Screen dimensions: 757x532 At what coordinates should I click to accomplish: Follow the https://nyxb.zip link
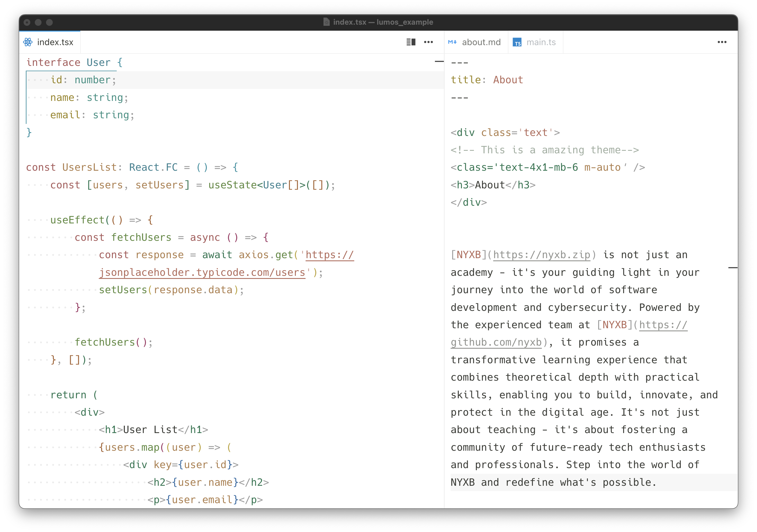tap(541, 255)
